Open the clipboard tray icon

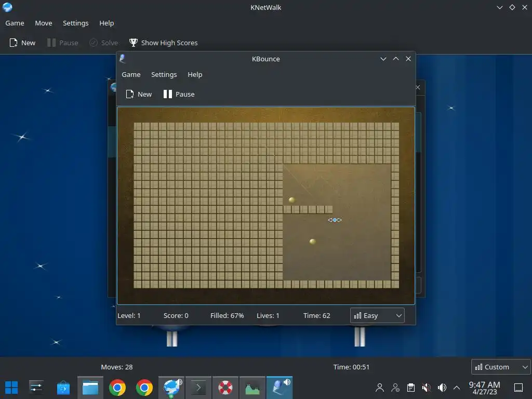[x=411, y=388]
